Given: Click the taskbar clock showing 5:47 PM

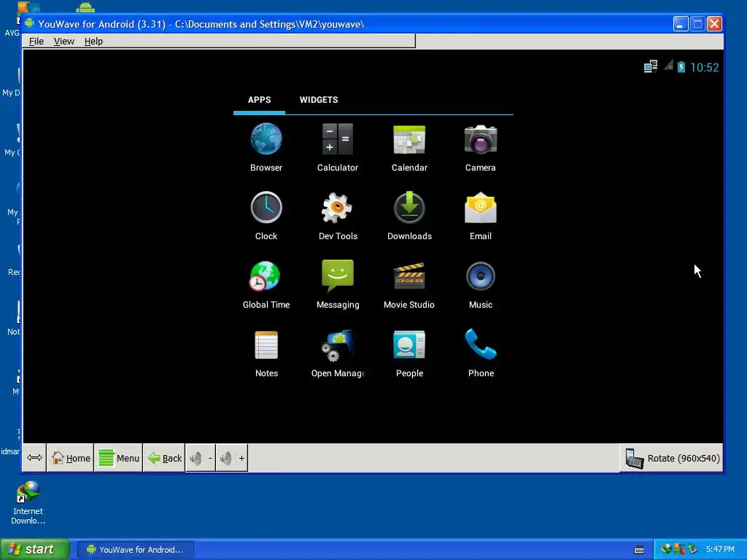Looking at the screenshot, I should [720, 550].
